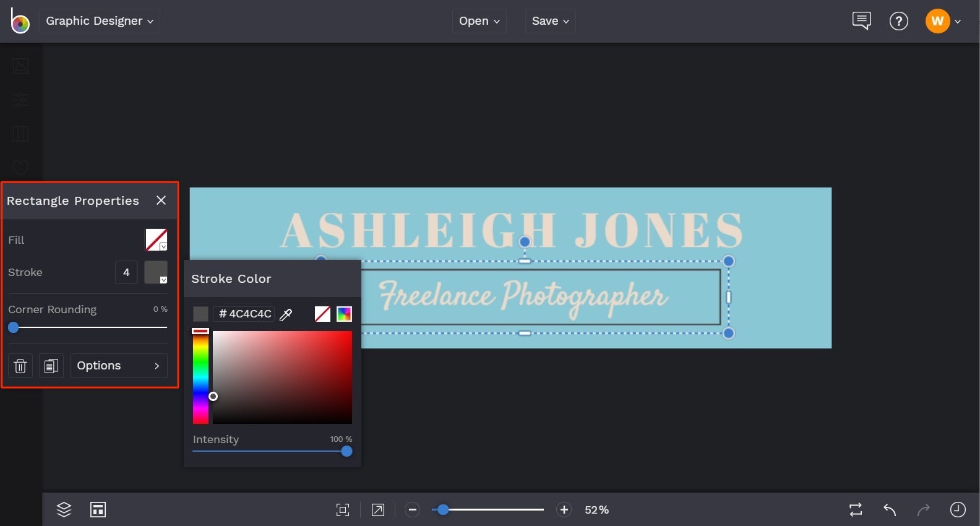Click the Intensity 100 % value

tap(341, 439)
